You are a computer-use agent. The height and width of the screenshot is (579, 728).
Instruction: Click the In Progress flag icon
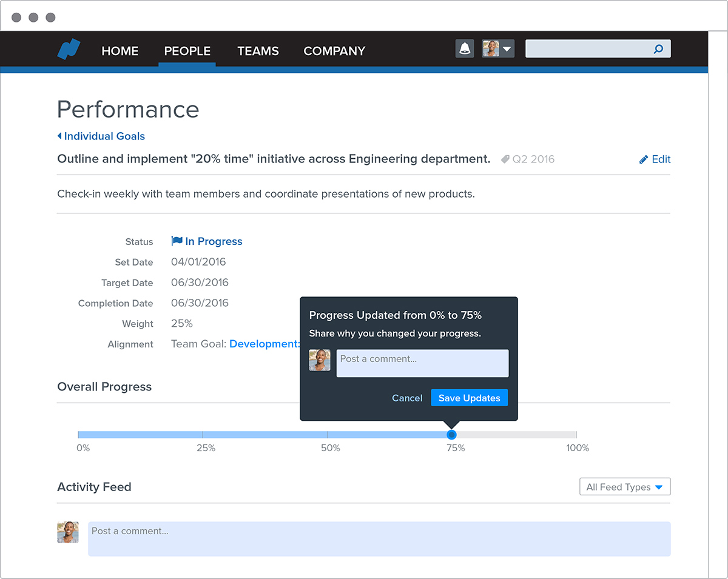[x=177, y=241]
